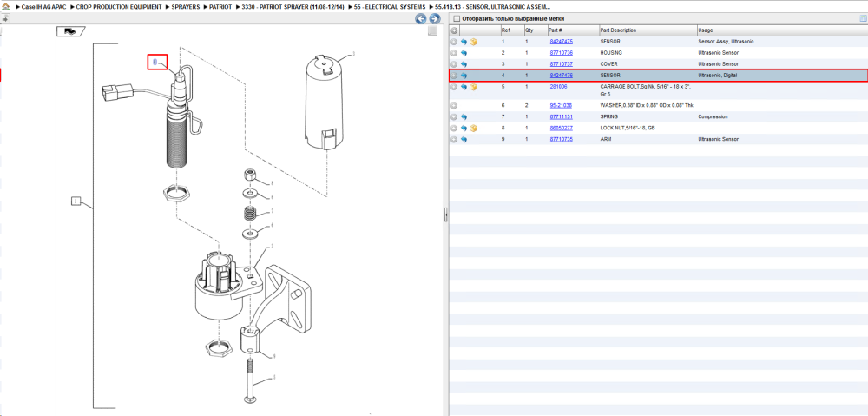This screenshot has width=868, height=416.
Task: Click blue arrows icon in ARM row
Action: (464, 140)
